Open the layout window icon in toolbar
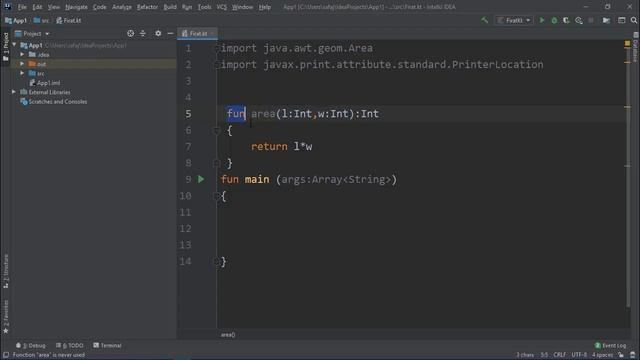 [622, 20]
